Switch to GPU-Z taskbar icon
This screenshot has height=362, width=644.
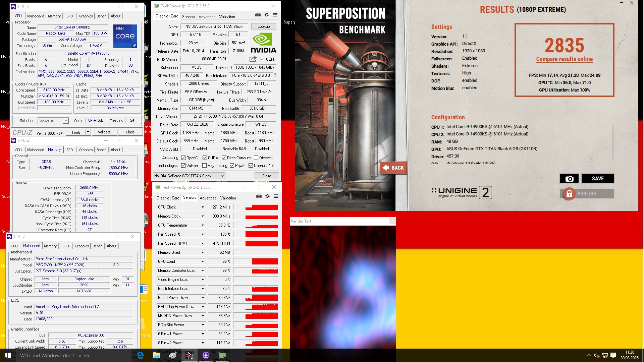[x=222, y=355]
